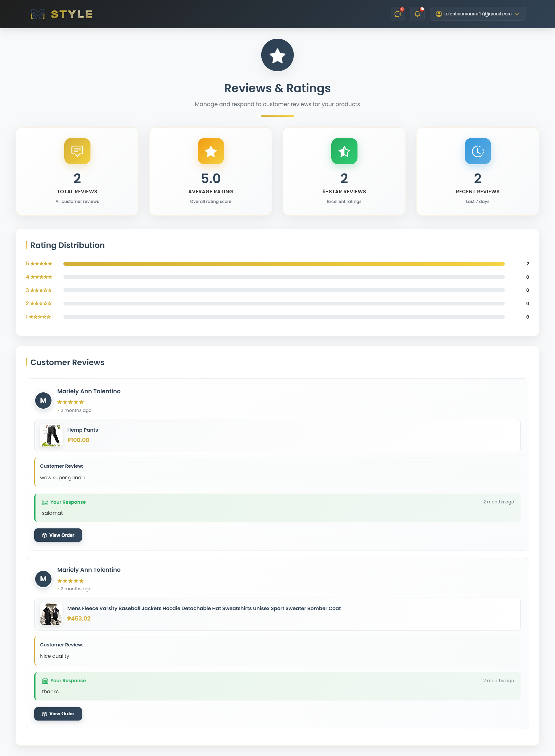Open the Varsity Jacket product thumbnail
This screenshot has height=756, width=555.
[51, 614]
